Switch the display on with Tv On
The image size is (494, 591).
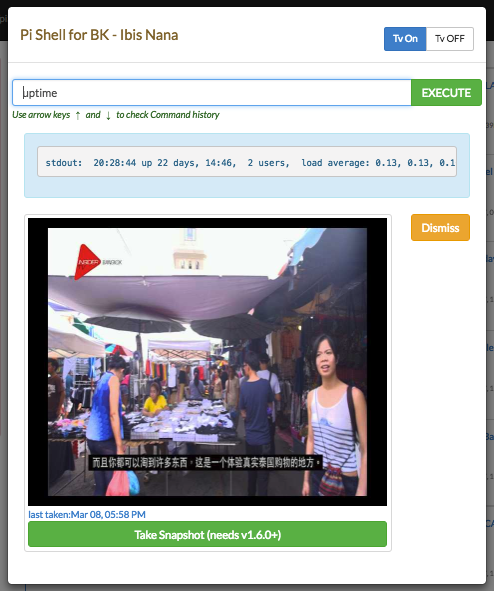tap(405, 39)
